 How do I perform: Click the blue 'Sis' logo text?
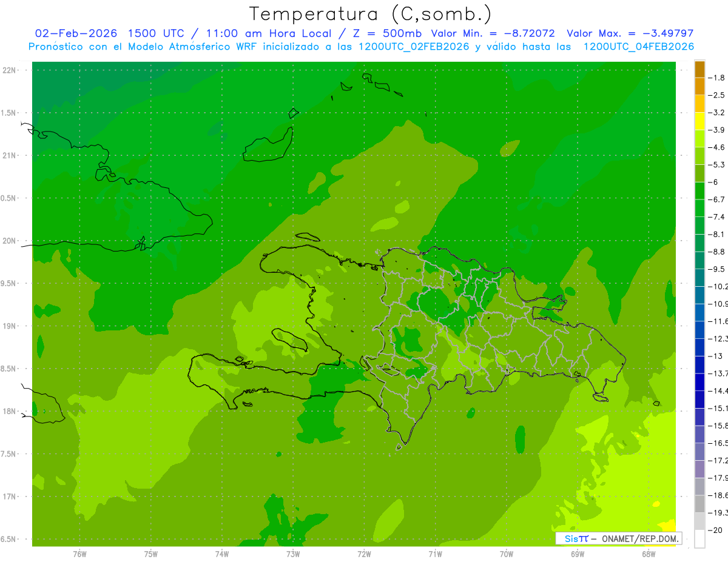click(571, 538)
